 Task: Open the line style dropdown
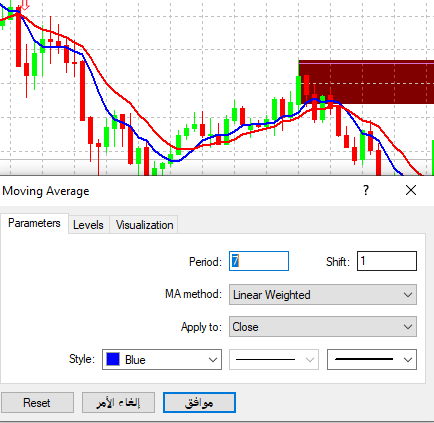[x=274, y=359]
